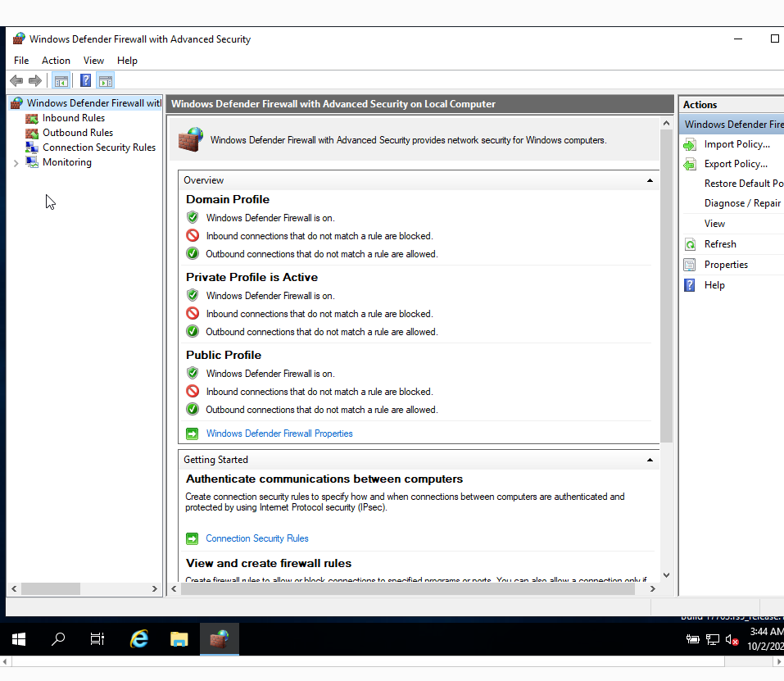The height and width of the screenshot is (681, 784).
Task: Open File Explorer from the taskbar
Action: [x=179, y=639]
